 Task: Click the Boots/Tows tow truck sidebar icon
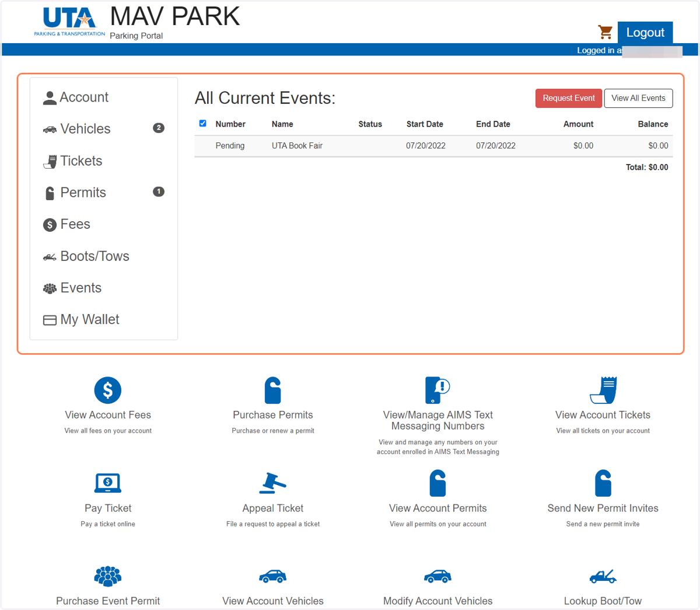pyautogui.click(x=50, y=257)
